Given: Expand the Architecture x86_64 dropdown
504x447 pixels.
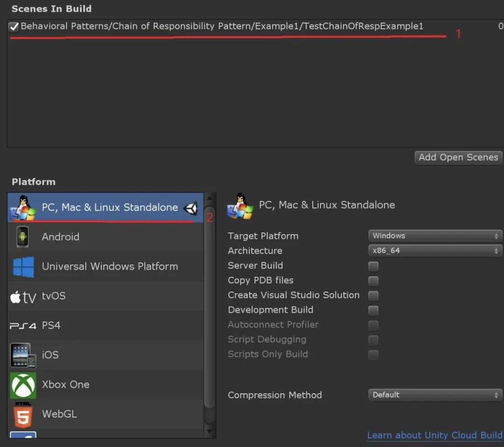Looking at the screenshot, I should (x=435, y=251).
